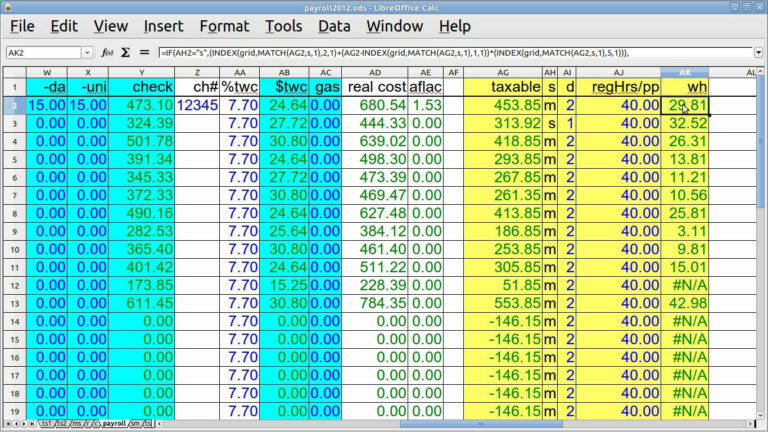Select column header AG
768x432 pixels.
(x=502, y=73)
